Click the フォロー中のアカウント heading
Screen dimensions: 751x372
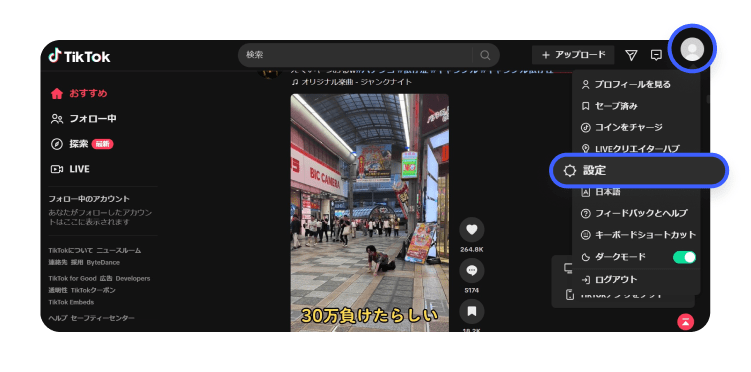[89, 199]
